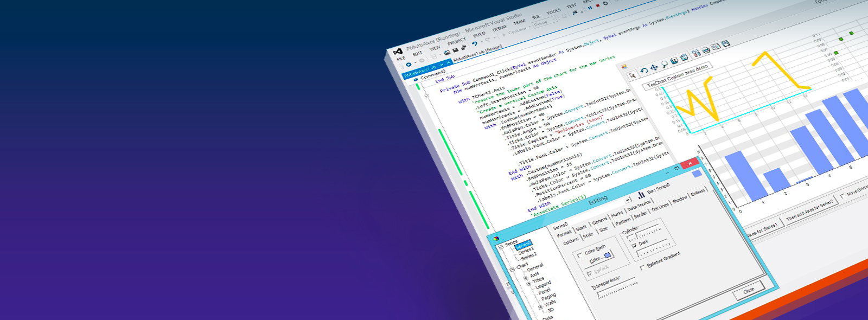Select Series1 in the editor tree
This screenshot has width=868, height=320.
pyautogui.click(x=526, y=251)
